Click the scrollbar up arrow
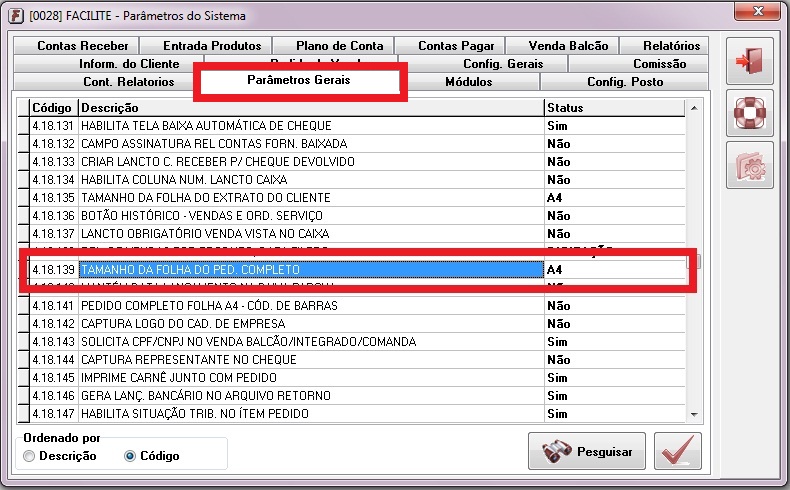Screen dimensions: 790x490 coord(694,108)
